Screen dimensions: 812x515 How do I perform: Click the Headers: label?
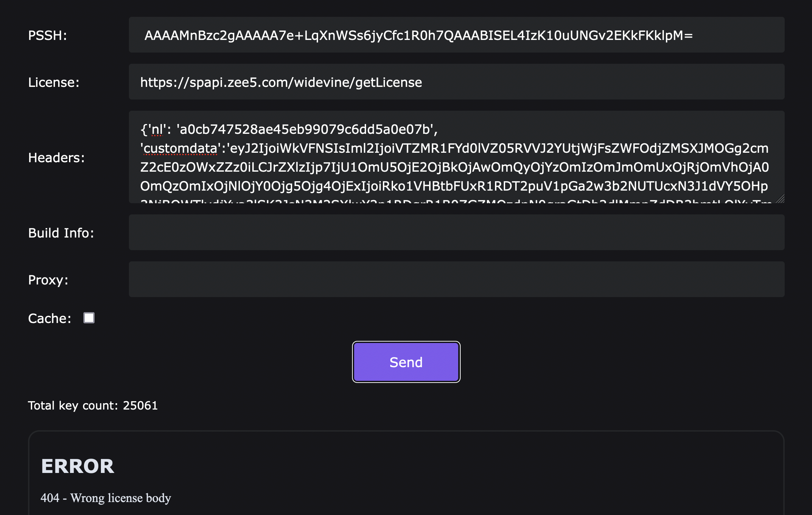(56, 158)
